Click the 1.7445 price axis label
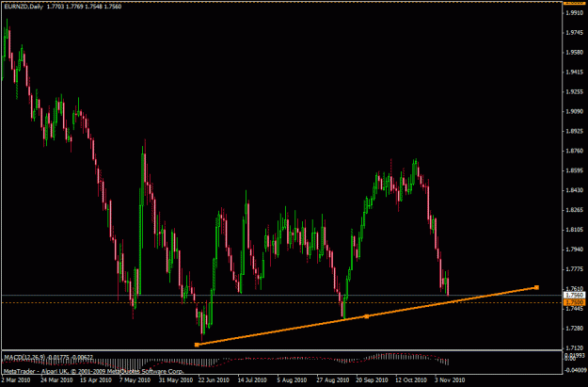 point(574,309)
